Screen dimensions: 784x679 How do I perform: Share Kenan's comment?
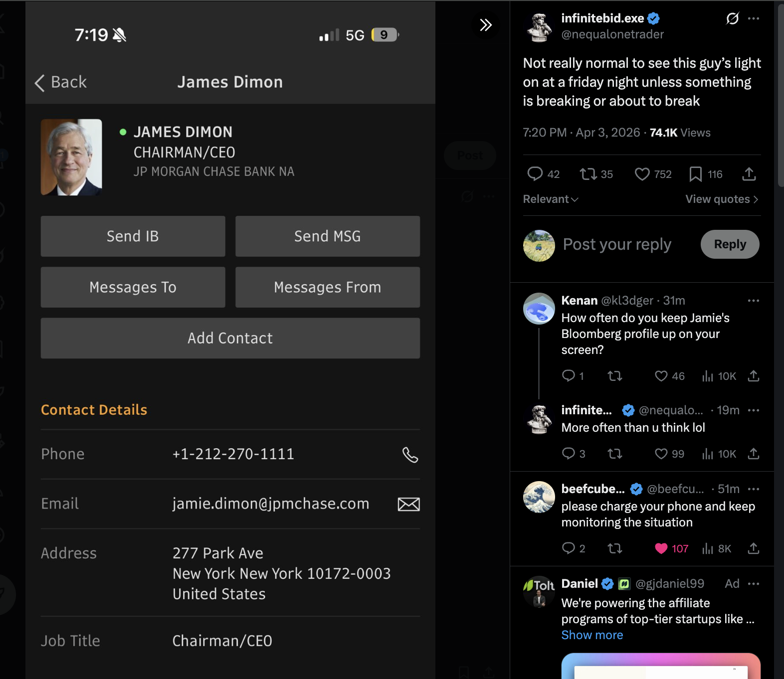click(754, 376)
